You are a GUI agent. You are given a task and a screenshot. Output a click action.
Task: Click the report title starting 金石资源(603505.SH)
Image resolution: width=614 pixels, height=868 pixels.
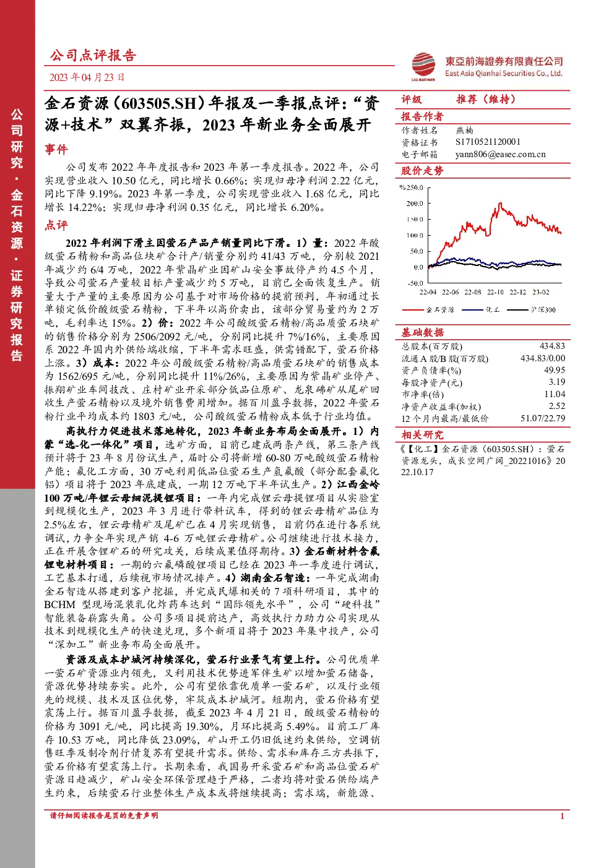(212, 114)
